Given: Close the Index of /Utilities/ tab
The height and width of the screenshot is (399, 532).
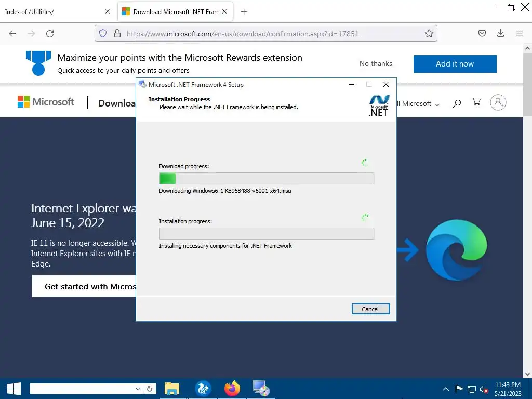Looking at the screenshot, I should tap(108, 11).
